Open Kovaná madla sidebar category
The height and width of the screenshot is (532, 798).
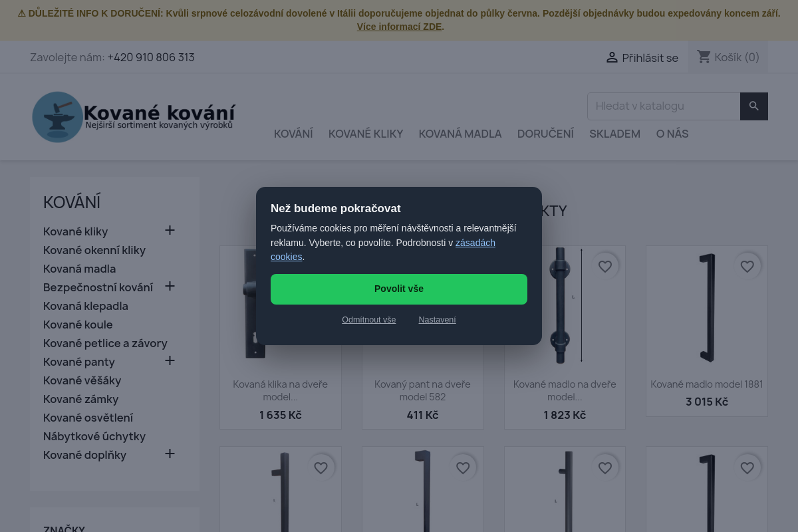tap(80, 269)
